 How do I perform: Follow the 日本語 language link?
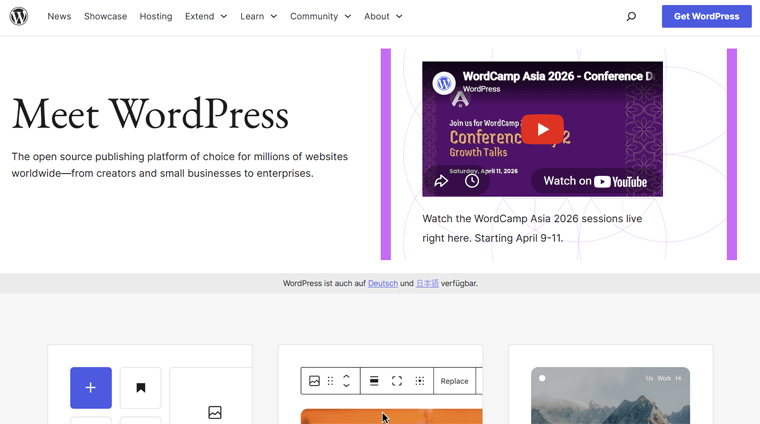point(427,283)
